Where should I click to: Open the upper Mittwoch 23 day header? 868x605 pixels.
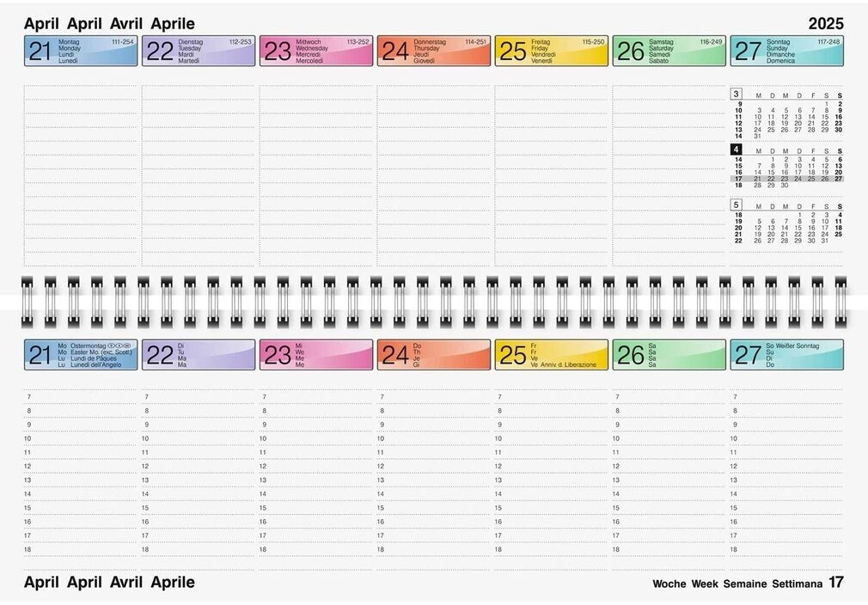coord(316,52)
